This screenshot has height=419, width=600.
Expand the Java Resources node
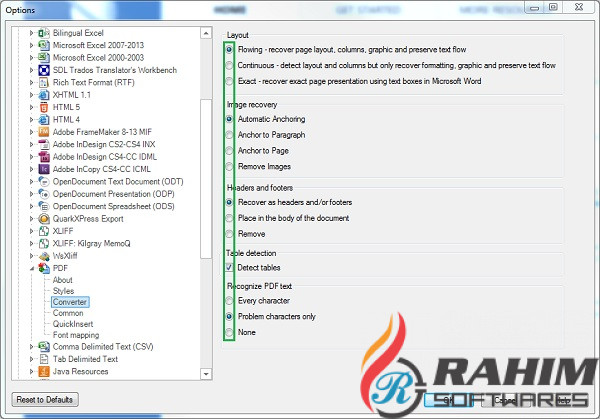point(31,372)
